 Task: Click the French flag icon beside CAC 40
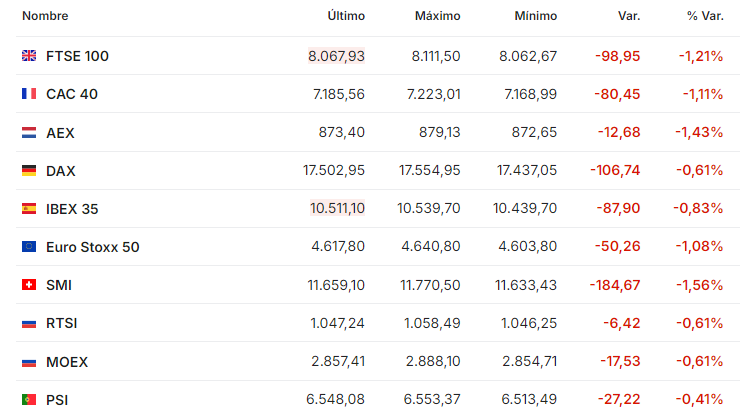pyautogui.click(x=29, y=93)
